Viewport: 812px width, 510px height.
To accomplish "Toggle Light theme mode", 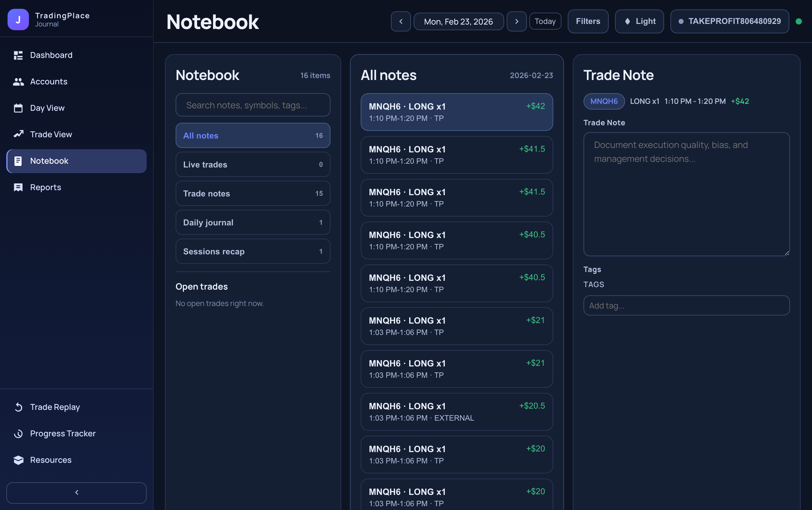I will (639, 21).
